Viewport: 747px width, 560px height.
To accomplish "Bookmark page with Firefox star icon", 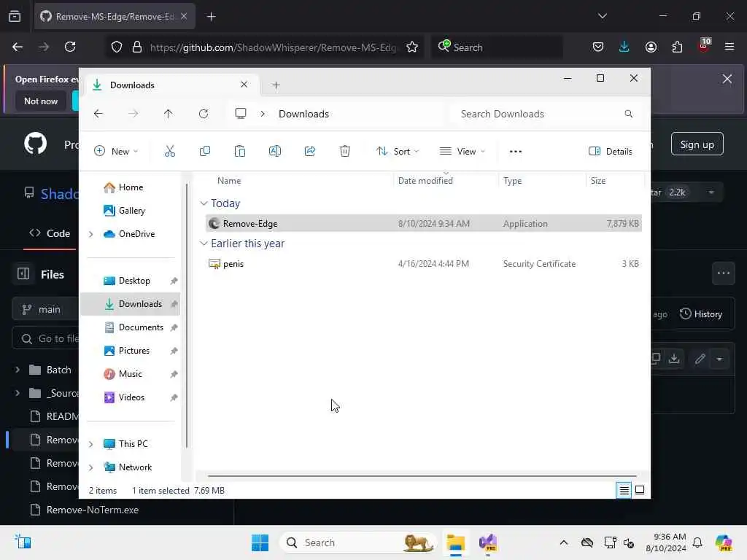I will (x=412, y=47).
